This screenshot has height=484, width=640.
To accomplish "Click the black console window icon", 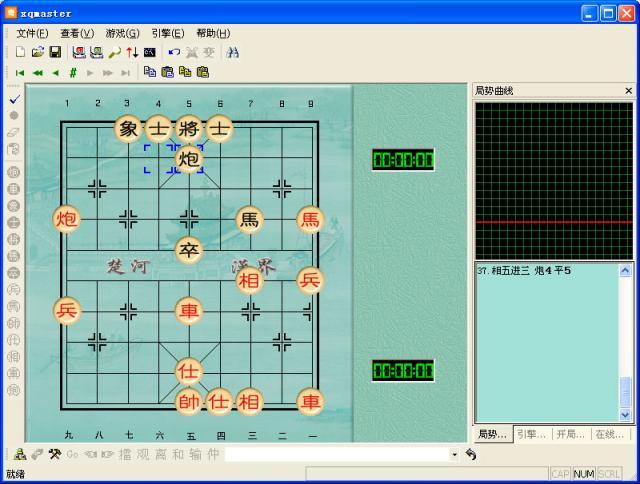I will (x=150, y=52).
